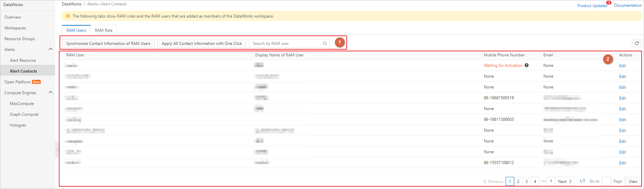Click the Previous page button
The width and height of the screenshot is (644, 189).
tap(493, 181)
